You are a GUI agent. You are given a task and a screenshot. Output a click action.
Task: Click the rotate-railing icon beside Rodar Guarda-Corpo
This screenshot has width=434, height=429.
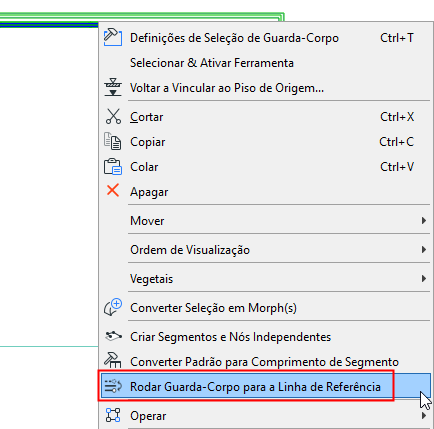[x=113, y=386]
